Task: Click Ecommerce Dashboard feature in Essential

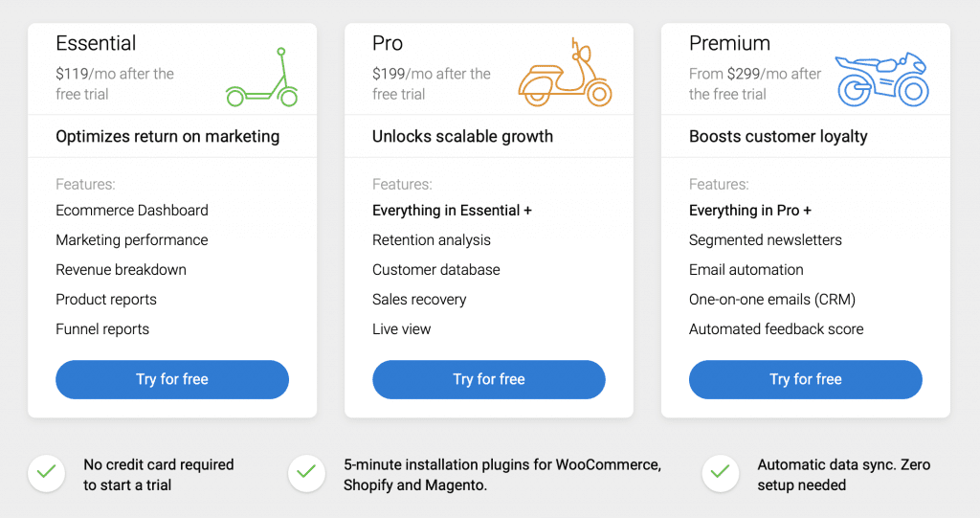Action: tap(132, 211)
